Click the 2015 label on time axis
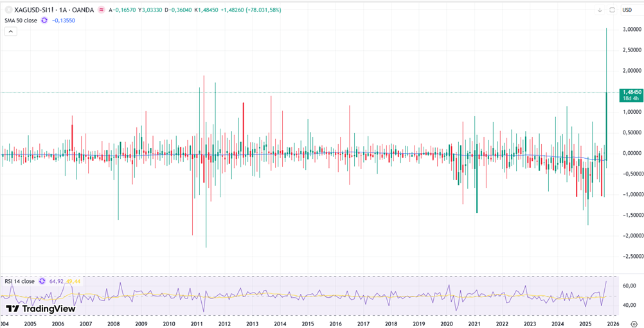This screenshot has width=644, height=328. coord(307,323)
